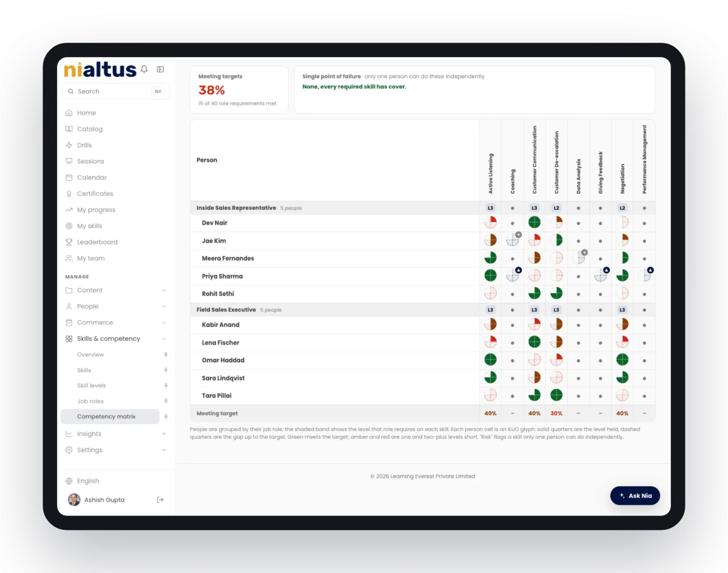Toggle the pin next to Overview
Screen dimensions: 728x573
coord(166,354)
